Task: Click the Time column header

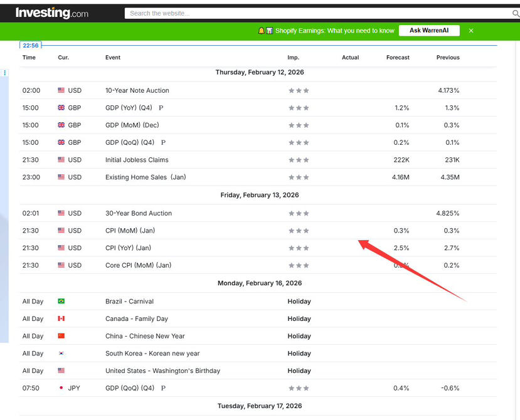Action: pos(29,58)
